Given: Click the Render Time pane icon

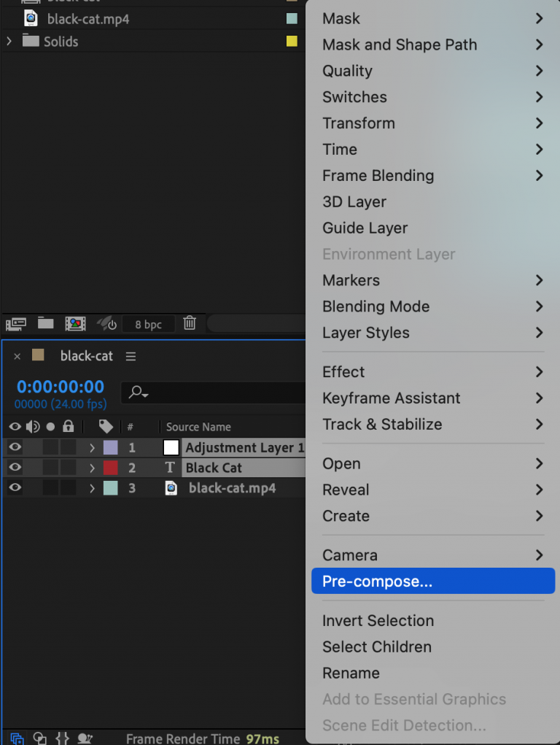Looking at the screenshot, I should pos(85,738).
